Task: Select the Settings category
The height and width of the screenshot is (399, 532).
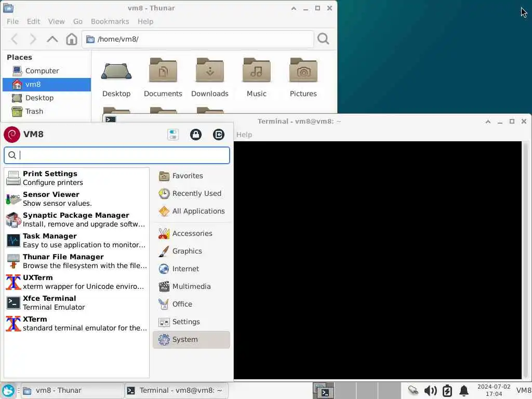Action: [x=191, y=322]
